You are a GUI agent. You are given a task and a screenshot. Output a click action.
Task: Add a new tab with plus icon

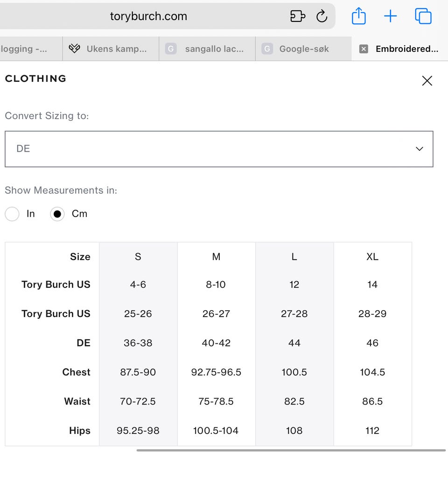pyautogui.click(x=390, y=16)
